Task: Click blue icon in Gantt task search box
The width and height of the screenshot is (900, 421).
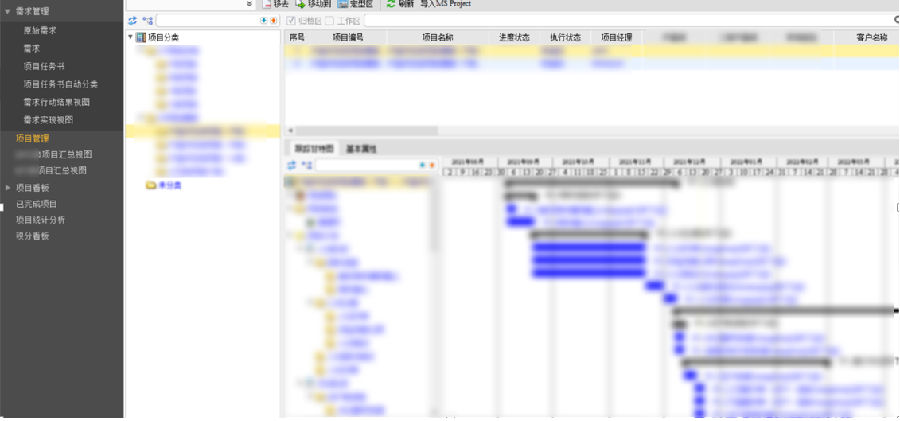Action: tap(422, 165)
